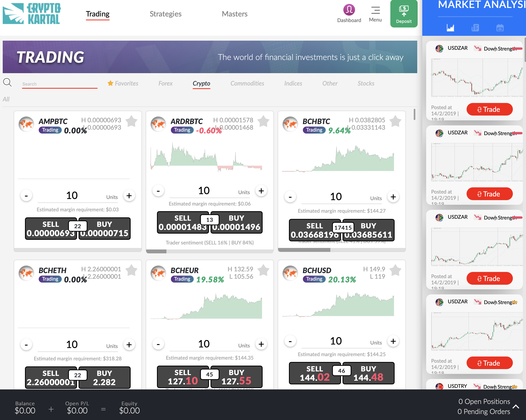Buy BCHETH at 2.282
526x420 pixels.
[x=105, y=378]
